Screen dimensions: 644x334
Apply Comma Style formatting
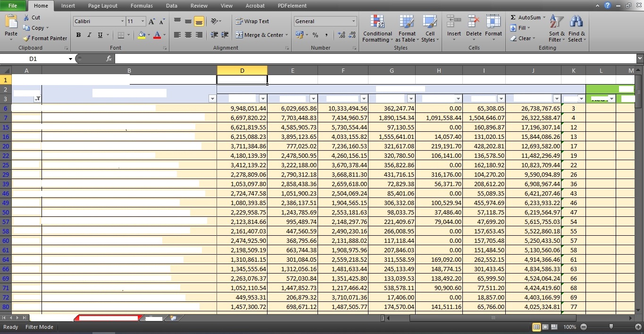coord(326,35)
